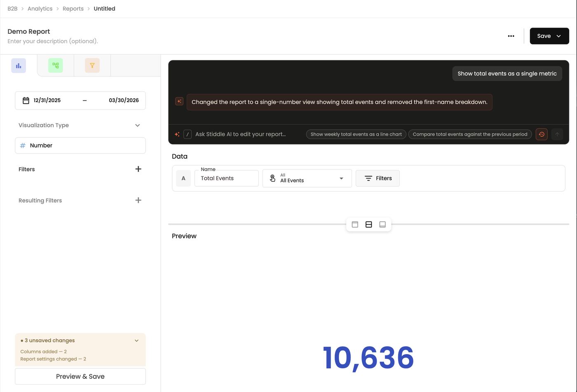The height and width of the screenshot is (392, 577).
Task: Focus the Ask Stiddle AI input
Action: pos(241,134)
